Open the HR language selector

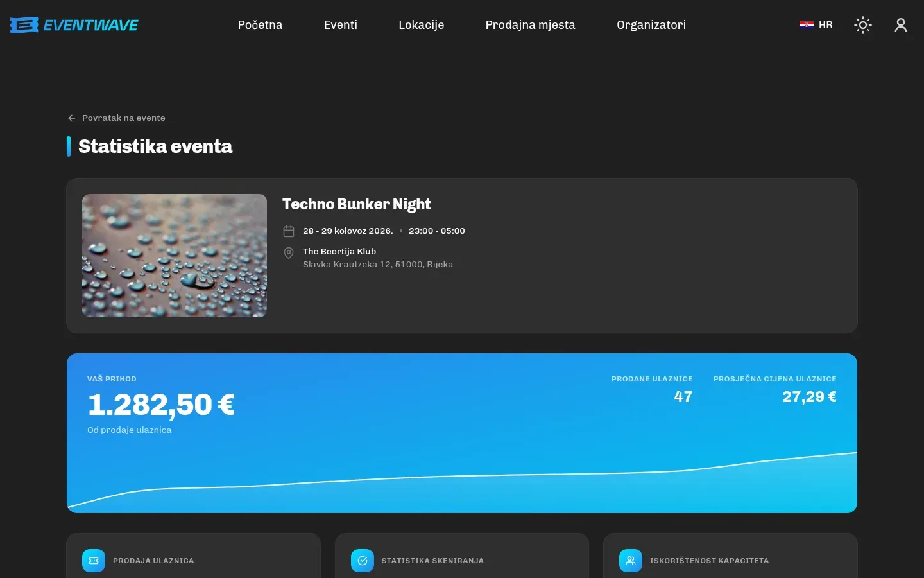tap(816, 25)
